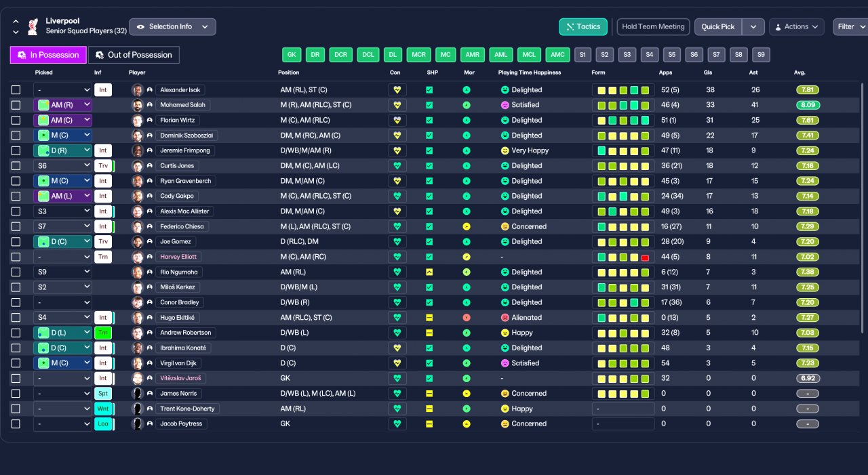The height and width of the screenshot is (475, 868).
Task: Click Alexander Isak's condition heart icon
Action: click(397, 89)
